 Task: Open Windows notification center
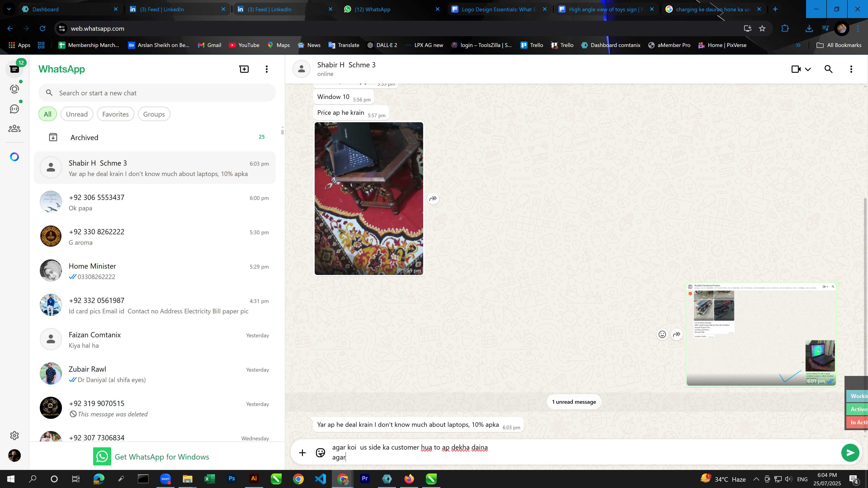[x=854, y=479]
